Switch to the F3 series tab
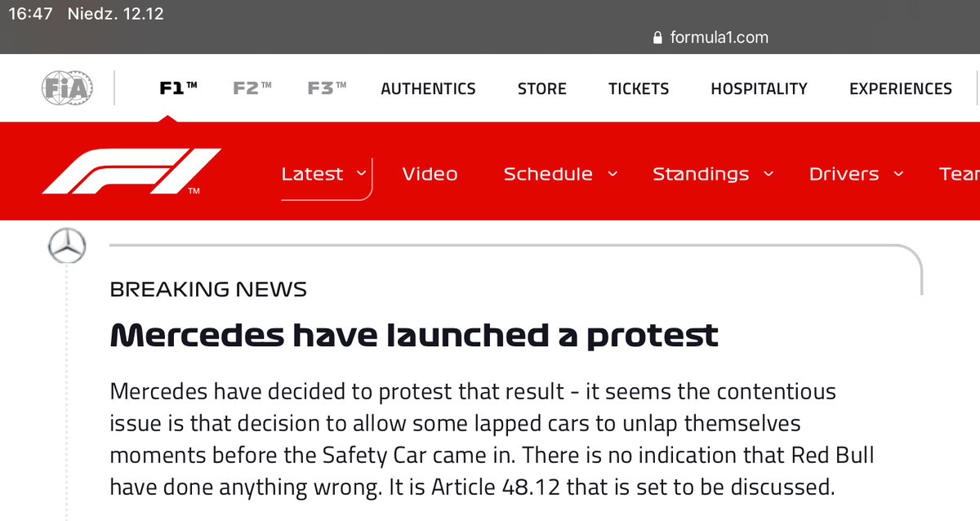The image size is (980, 521). point(327,88)
